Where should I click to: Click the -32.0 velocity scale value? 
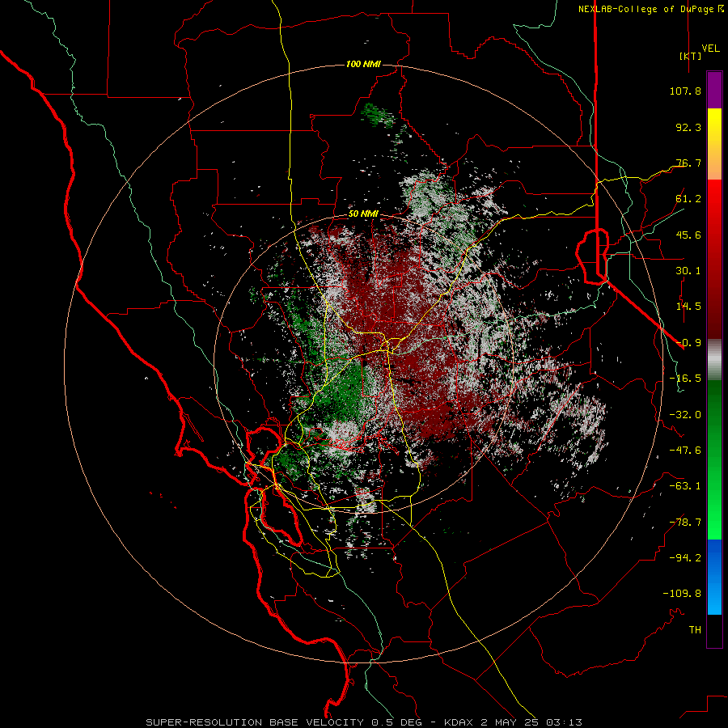pos(685,415)
